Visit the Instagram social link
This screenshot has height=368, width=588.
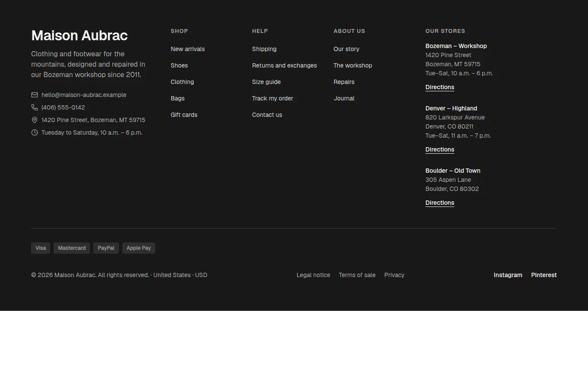tap(508, 275)
